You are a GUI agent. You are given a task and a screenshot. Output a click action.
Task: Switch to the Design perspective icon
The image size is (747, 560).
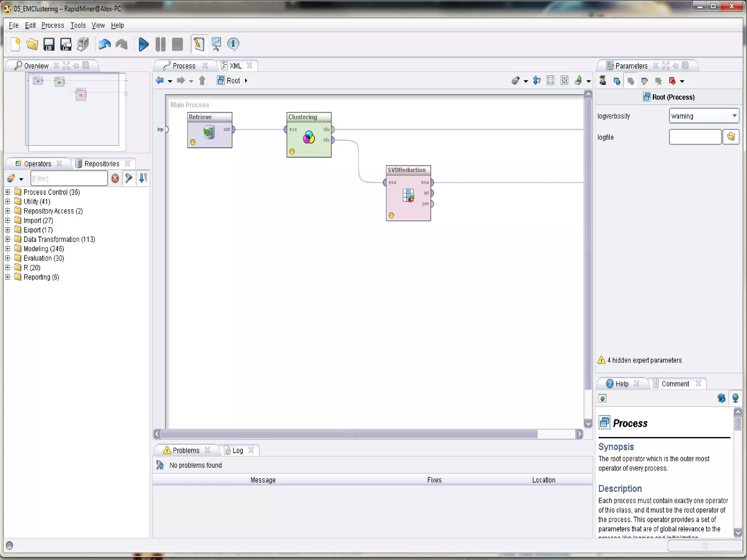click(199, 44)
